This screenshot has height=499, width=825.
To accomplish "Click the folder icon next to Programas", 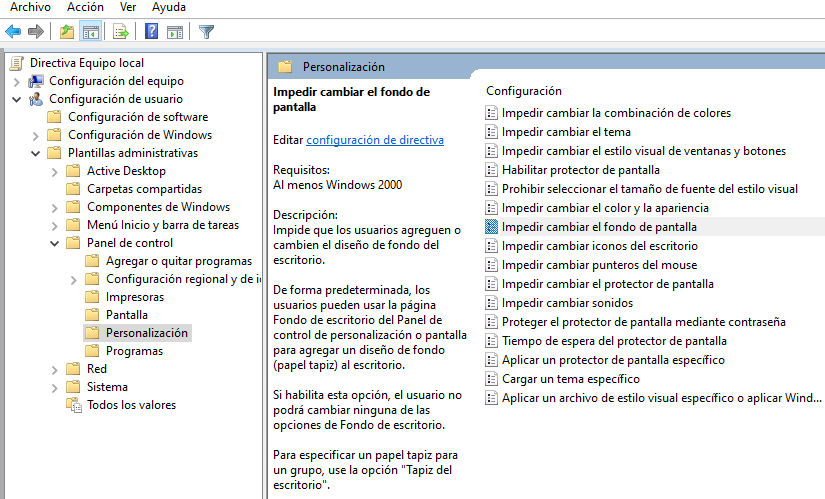I will [92, 351].
